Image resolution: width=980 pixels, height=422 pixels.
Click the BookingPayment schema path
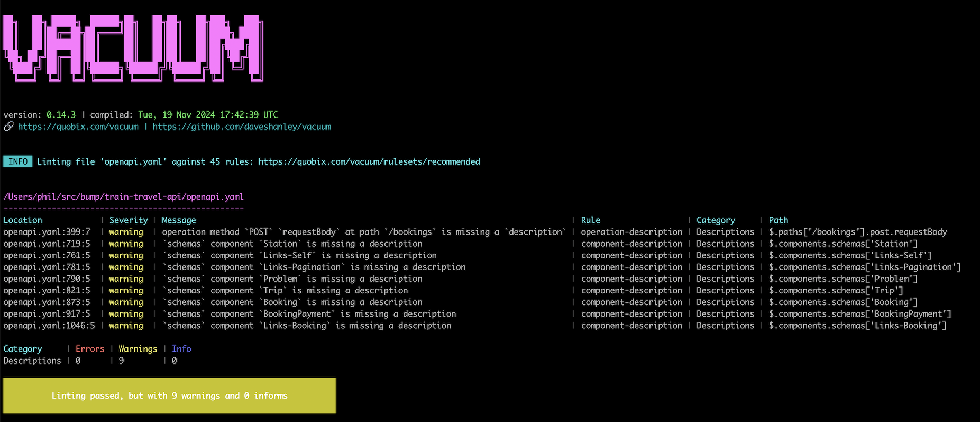[860, 314]
